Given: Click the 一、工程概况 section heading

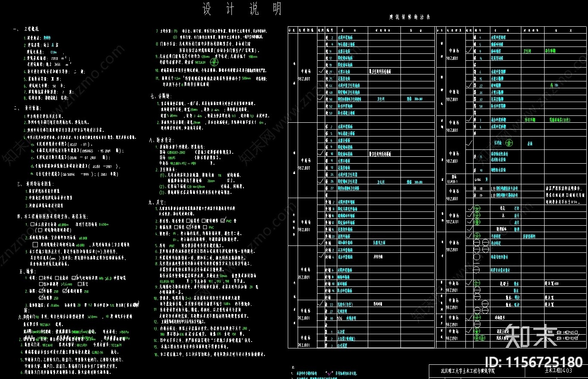Looking at the screenshot, I should coord(26,29).
